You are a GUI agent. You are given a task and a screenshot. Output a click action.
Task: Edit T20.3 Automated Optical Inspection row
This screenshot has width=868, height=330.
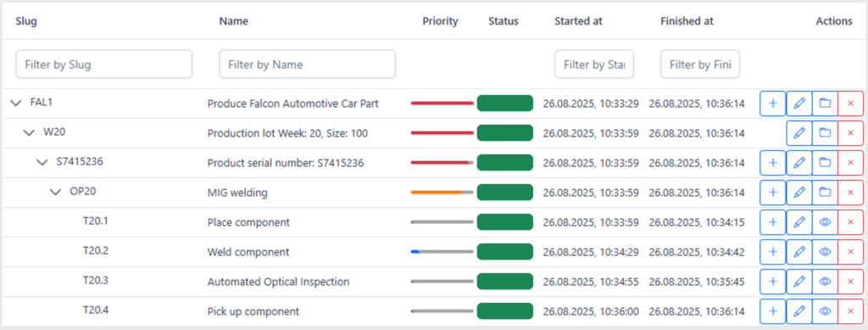(798, 282)
